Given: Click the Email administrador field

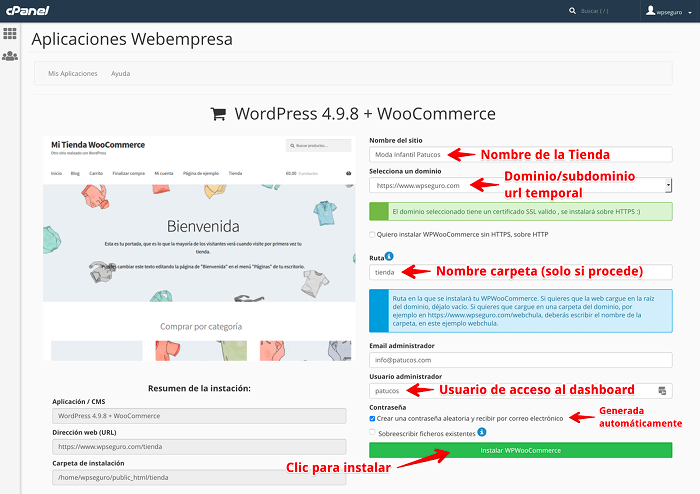Looking at the screenshot, I should pyautogui.click(x=521, y=360).
